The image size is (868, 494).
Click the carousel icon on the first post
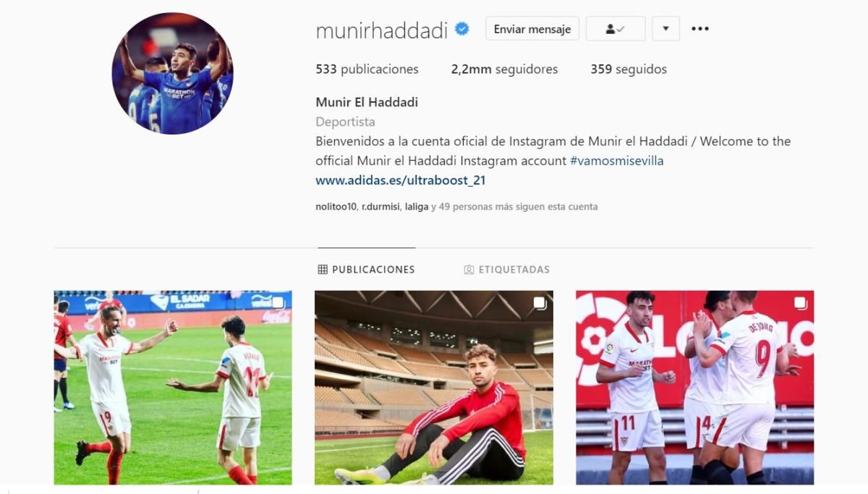click(278, 303)
